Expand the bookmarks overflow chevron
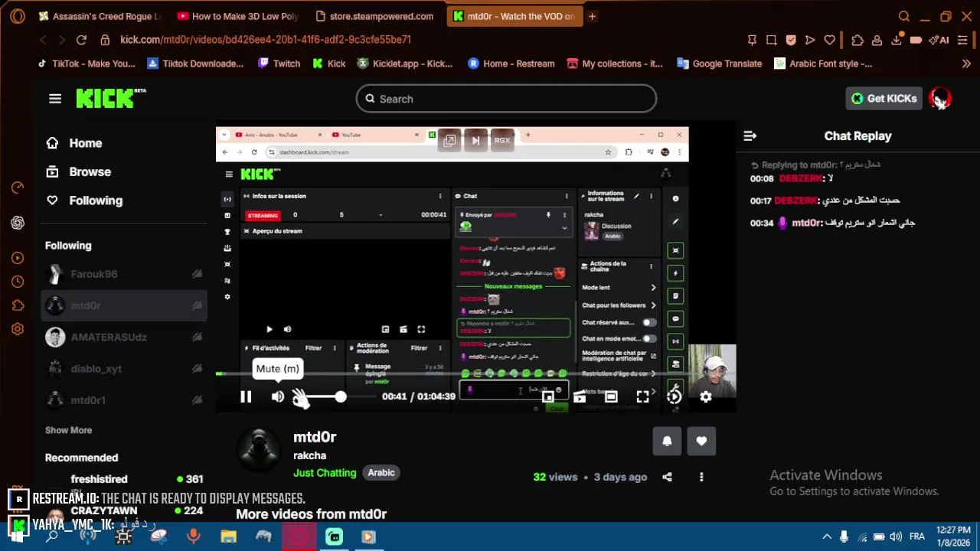Viewport: 980px width, 551px height. coord(966,64)
